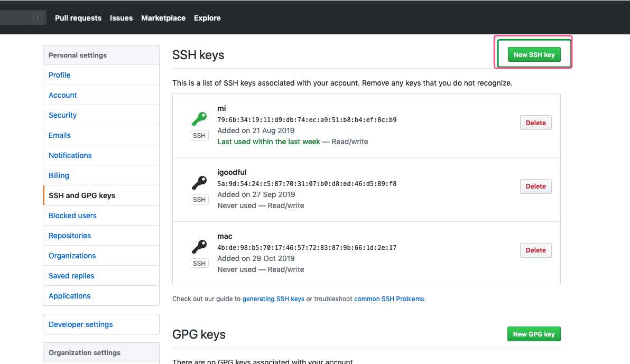
Task: Open Developer settings link
Action: coord(101,324)
